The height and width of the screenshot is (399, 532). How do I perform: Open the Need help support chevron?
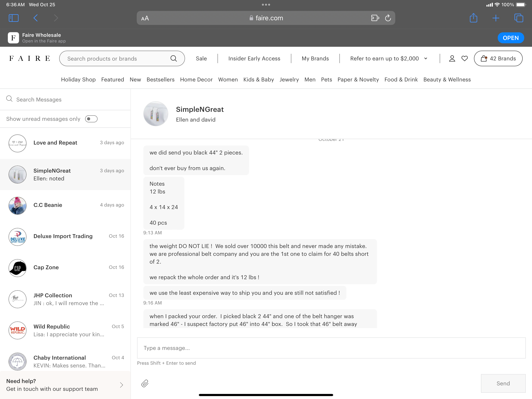122,385
